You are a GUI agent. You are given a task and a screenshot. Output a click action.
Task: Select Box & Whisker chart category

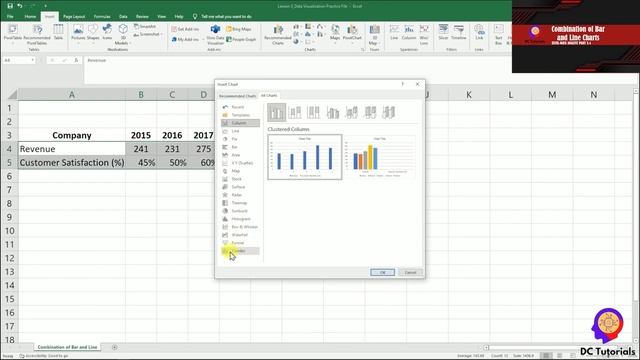[x=240, y=227]
